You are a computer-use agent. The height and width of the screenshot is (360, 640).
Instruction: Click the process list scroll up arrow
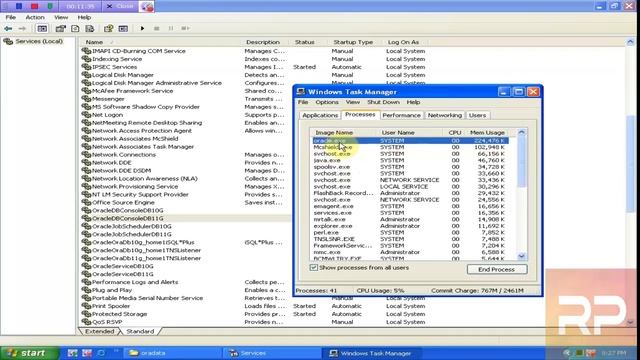[x=522, y=133]
